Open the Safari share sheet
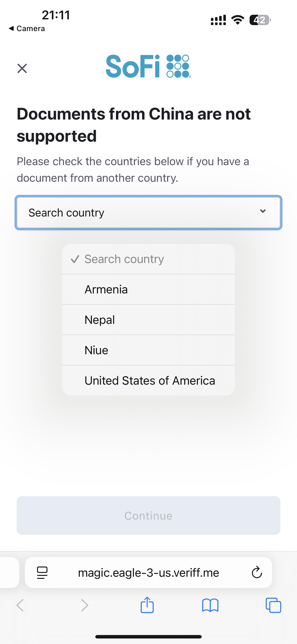Screen dimensions: 297x644 tap(147, 605)
